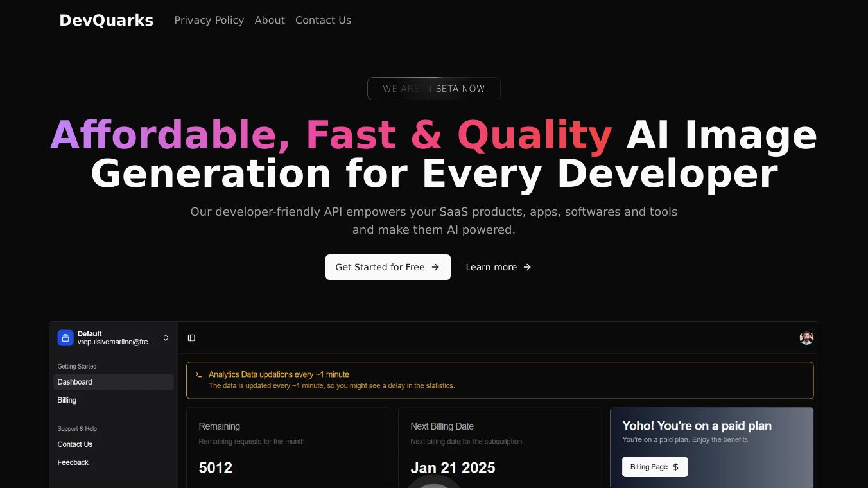
Task: Click the Billing Page button
Action: pyautogui.click(x=655, y=467)
